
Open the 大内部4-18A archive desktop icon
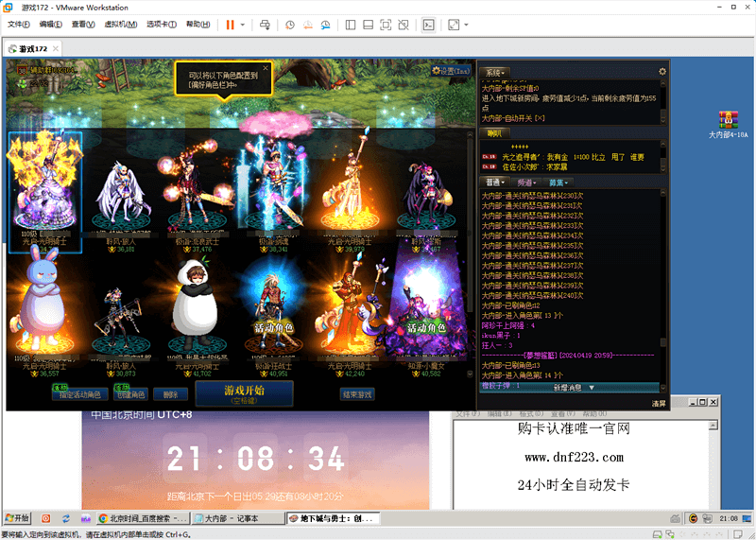(x=729, y=125)
